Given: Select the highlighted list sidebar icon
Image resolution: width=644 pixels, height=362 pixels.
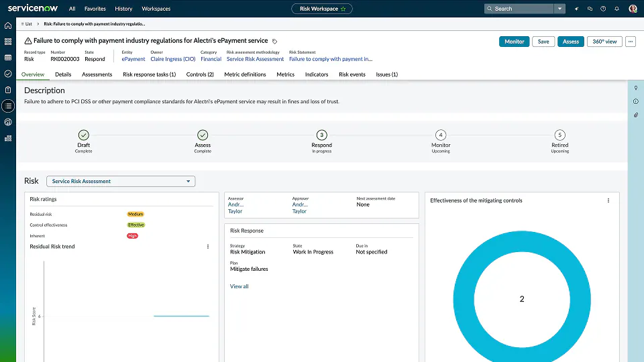Looking at the screenshot, I should coord(8,106).
